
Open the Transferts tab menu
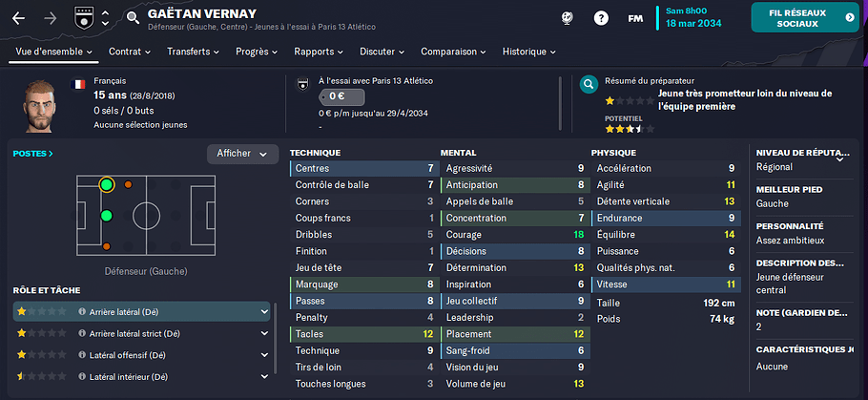pos(193,52)
